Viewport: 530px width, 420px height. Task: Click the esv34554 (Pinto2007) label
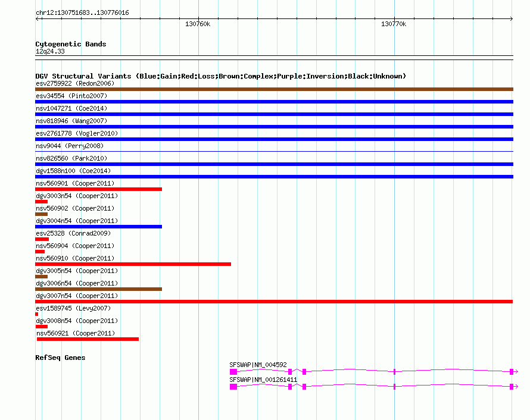point(71,96)
